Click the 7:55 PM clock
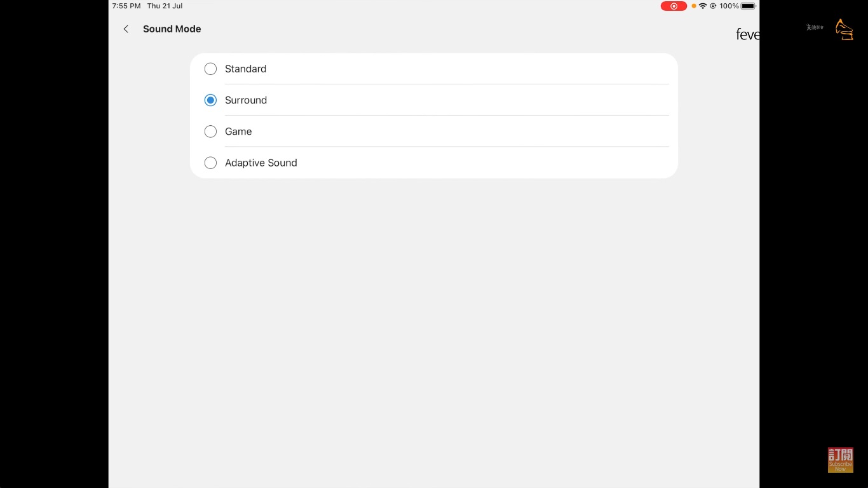Image resolution: width=868 pixels, height=488 pixels. tap(126, 6)
